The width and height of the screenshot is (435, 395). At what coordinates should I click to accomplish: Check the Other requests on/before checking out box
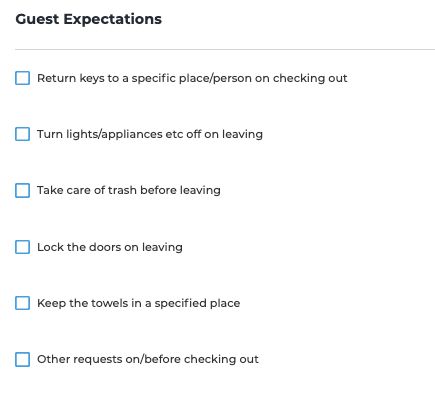(22, 360)
